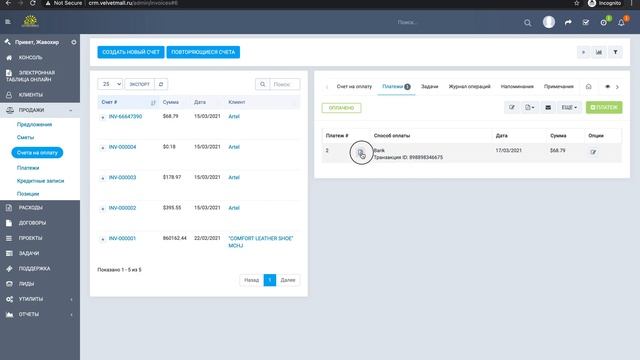Open the filter funnel icon

pyautogui.click(x=615, y=52)
